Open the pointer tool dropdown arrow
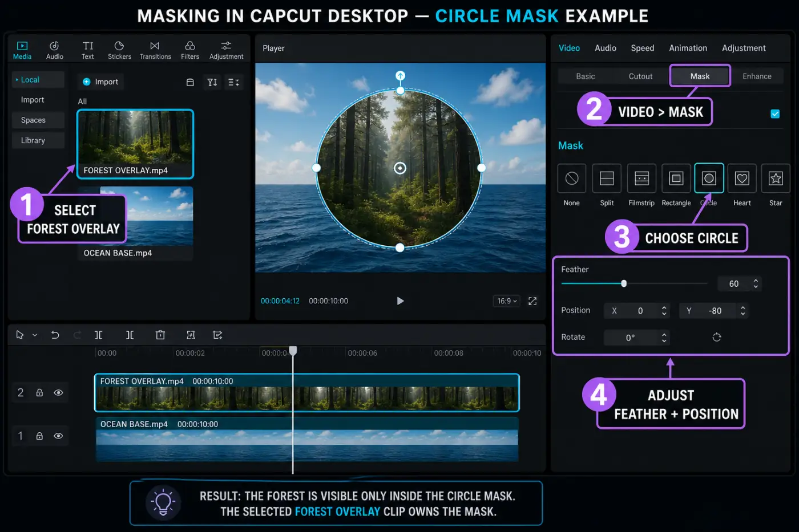The width and height of the screenshot is (799, 532). coord(35,335)
